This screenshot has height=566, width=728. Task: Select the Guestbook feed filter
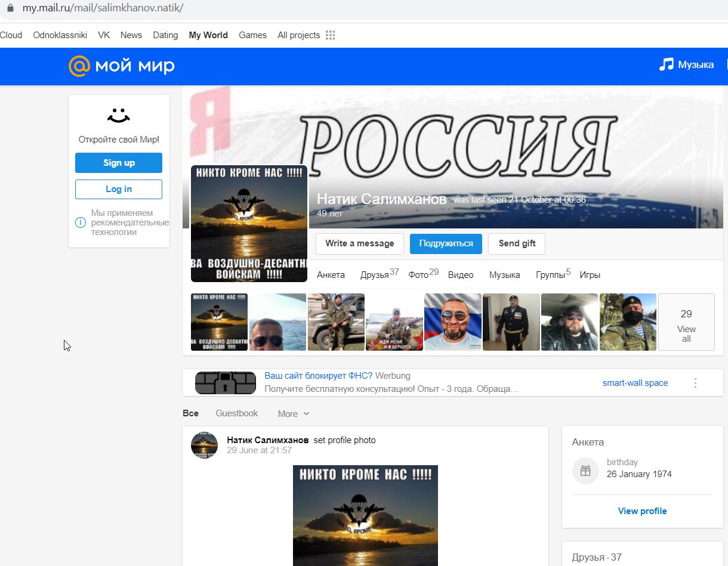click(x=237, y=413)
